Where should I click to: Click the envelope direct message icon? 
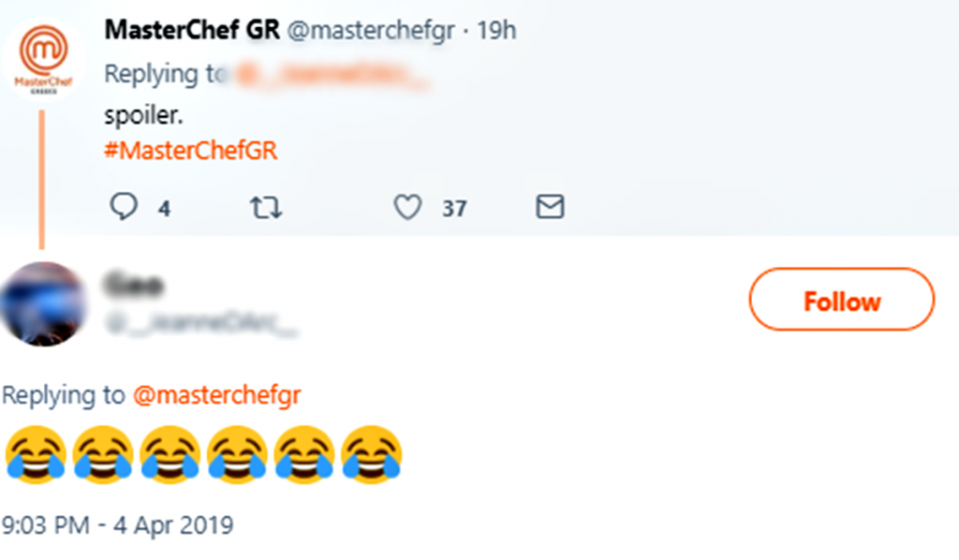tap(550, 207)
